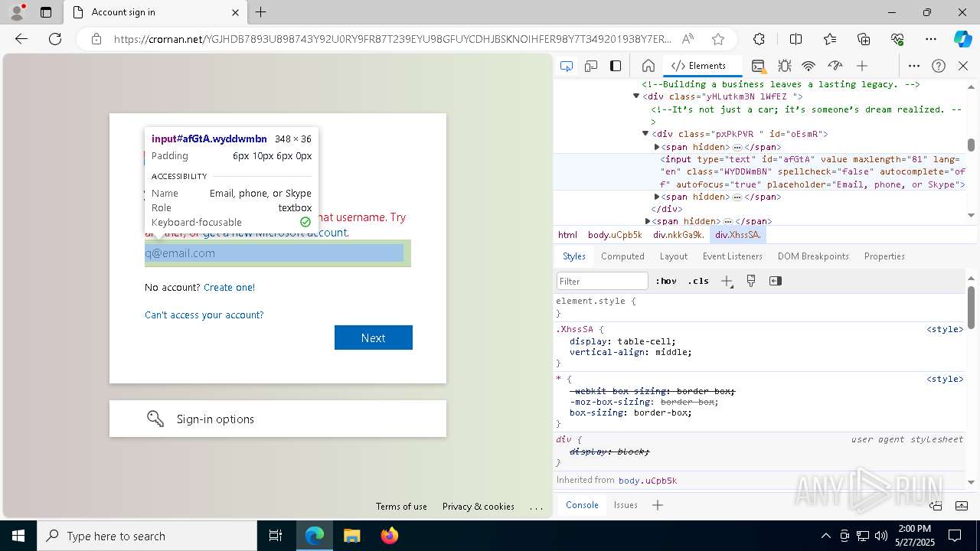Viewport: 980px width, 551px height.
Task: Collapse the div class yHLutkm3N node
Action: coord(635,96)
